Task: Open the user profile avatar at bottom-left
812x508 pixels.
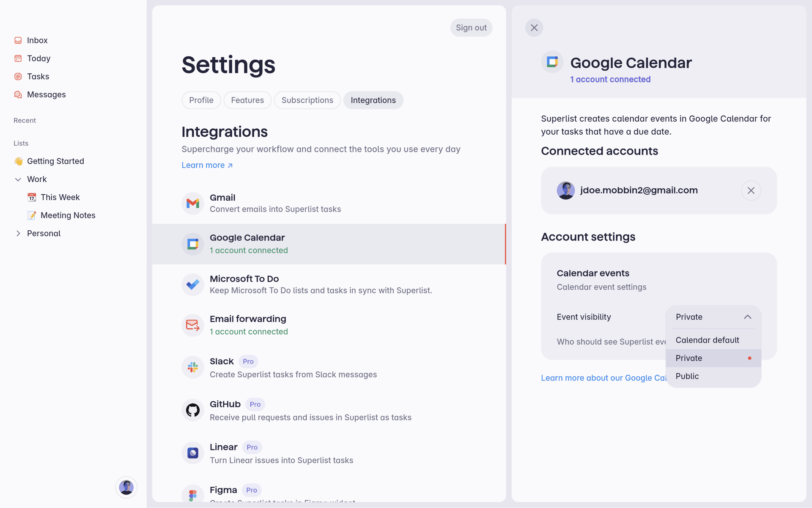Action: pyautogui.click(x=126, y=487)
